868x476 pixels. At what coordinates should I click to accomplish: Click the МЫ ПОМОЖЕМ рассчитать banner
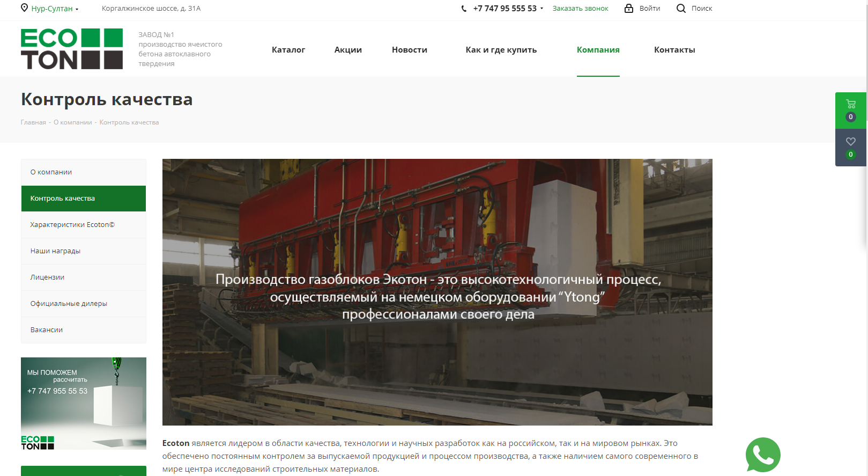(x=84, y=404)
